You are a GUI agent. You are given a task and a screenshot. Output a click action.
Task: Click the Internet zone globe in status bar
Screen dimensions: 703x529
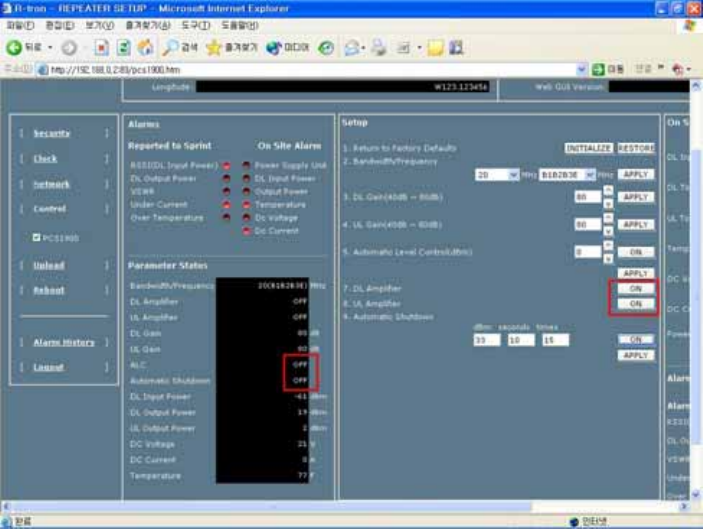(x=573, y=521)
